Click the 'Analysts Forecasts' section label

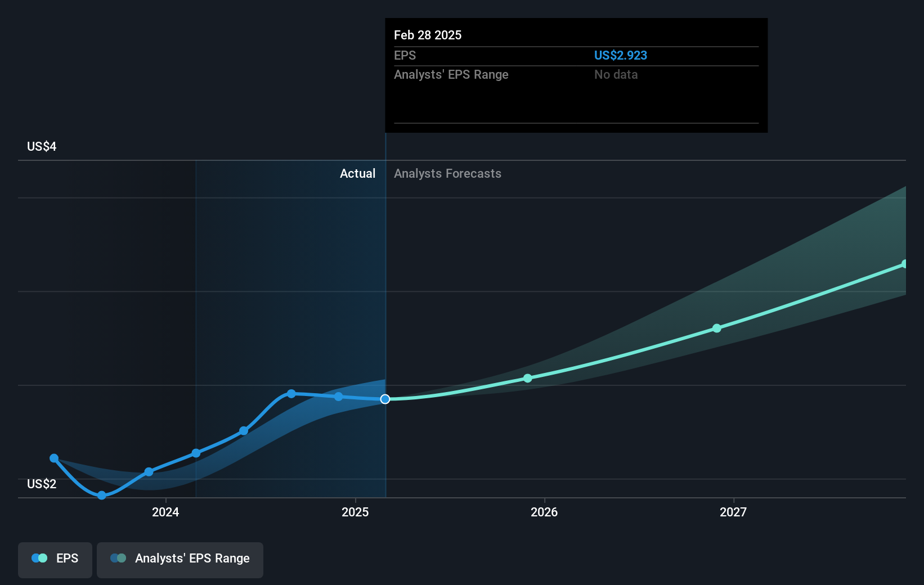[447, 174]
